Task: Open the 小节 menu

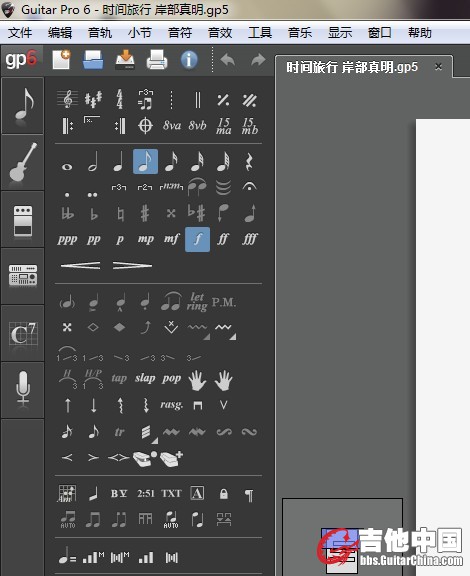Action: click(x=140, y=33)
